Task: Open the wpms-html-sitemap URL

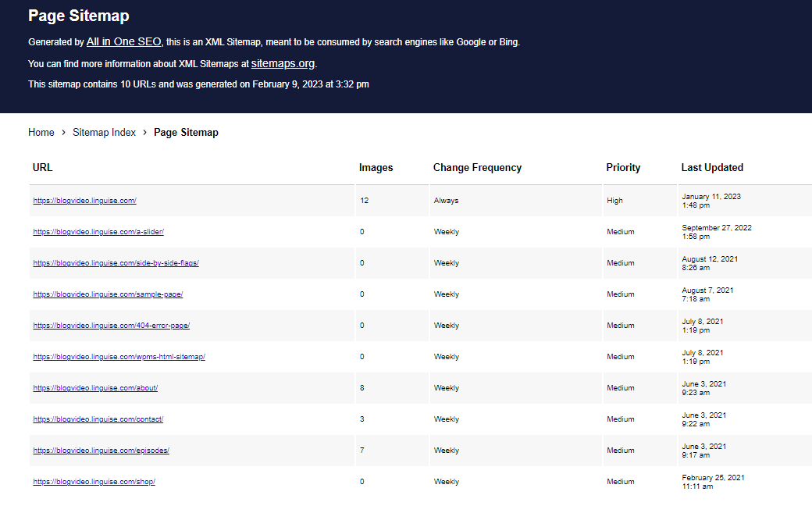Action: [119, 357]
